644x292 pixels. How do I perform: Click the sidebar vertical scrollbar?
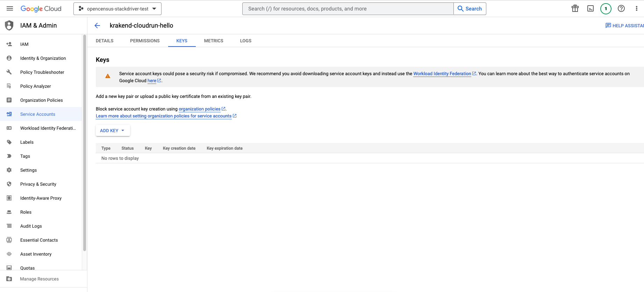pos(85,143)
